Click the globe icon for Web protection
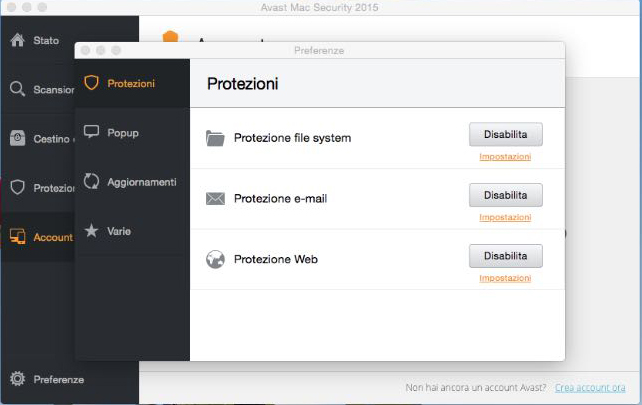642x405 pixels. [x=215, y=259]
